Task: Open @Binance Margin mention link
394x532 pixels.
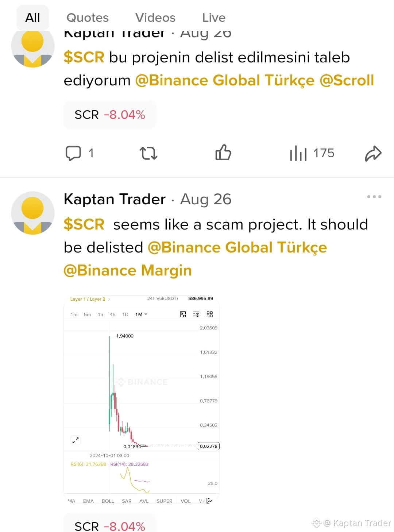Action: click(128, 271)
